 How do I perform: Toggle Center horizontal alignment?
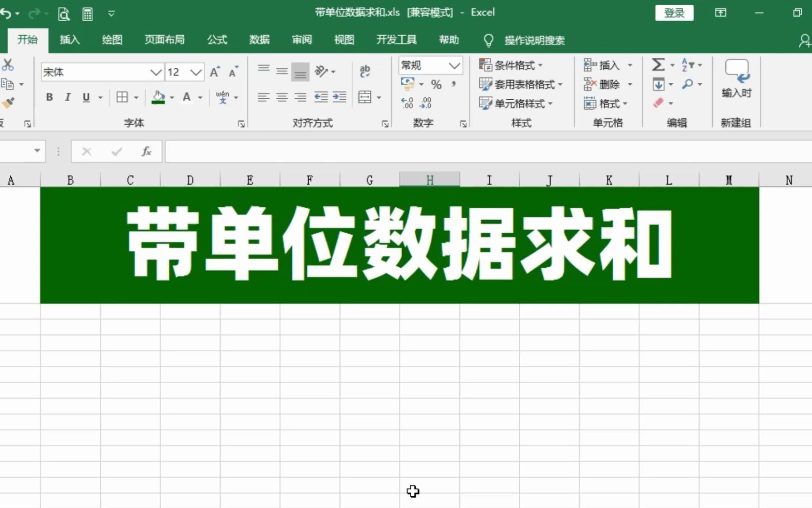pos(282,97)
